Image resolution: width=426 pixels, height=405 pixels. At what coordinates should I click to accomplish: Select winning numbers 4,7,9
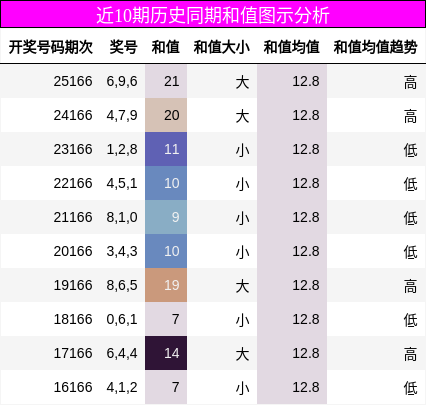click(122, 116)
